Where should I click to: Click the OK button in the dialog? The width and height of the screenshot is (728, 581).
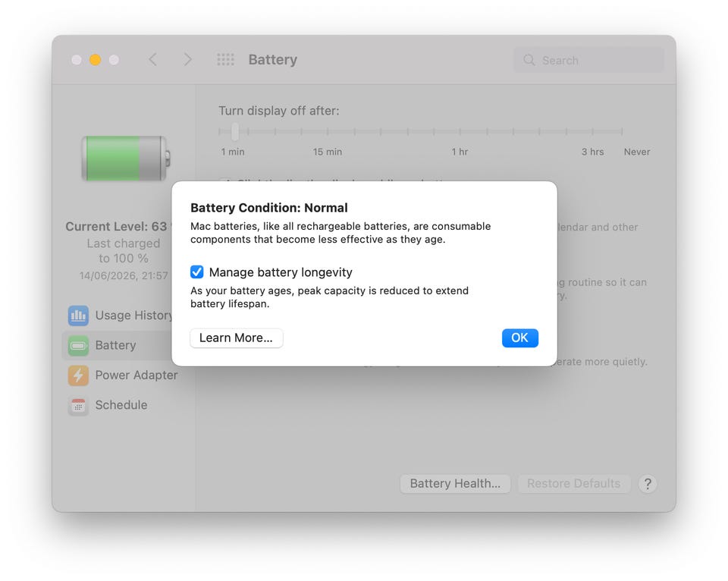(x=519, y=338)
